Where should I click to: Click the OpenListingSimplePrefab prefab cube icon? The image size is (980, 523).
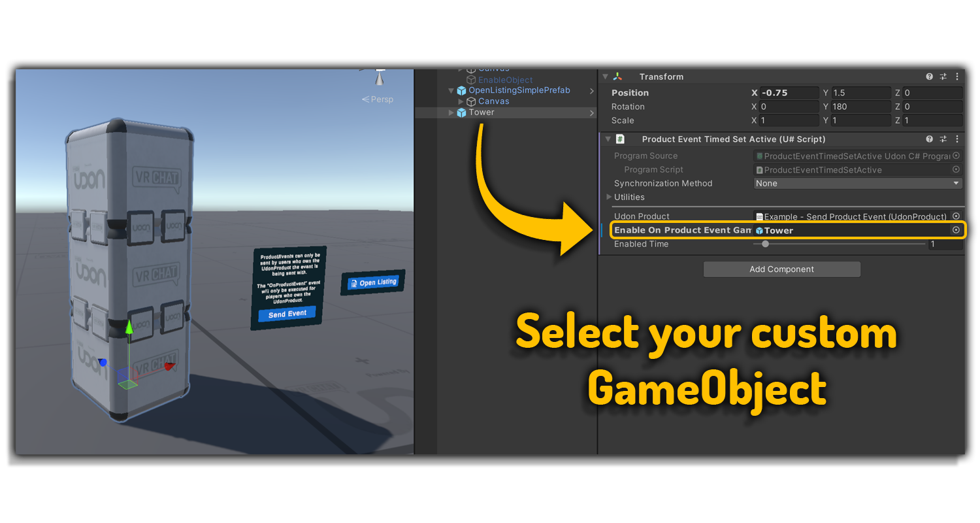pyautogui.click(x=461, y=90)
